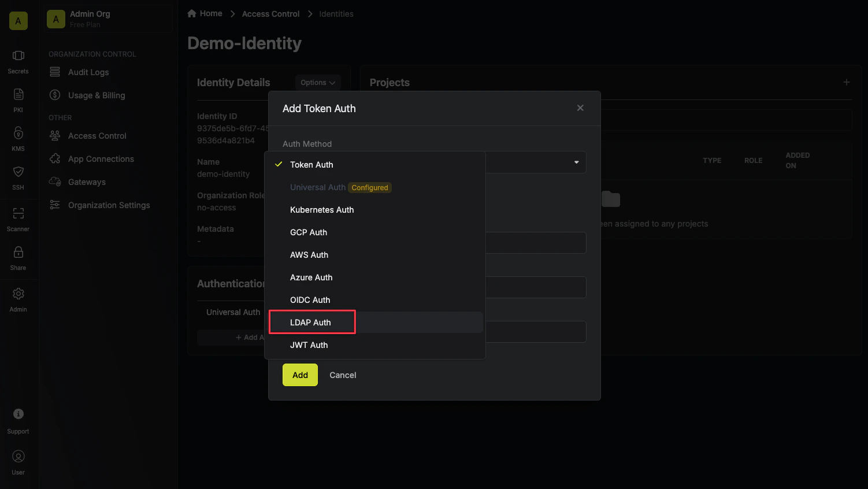The image size is (868, 489).
Task: Click the TYPE column header
Action: (712, 161)
